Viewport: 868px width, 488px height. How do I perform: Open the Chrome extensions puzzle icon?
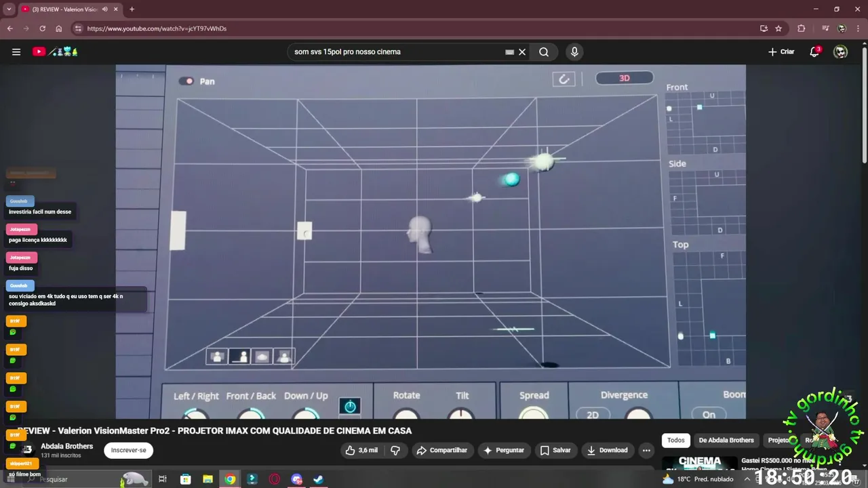pos(802,28)
